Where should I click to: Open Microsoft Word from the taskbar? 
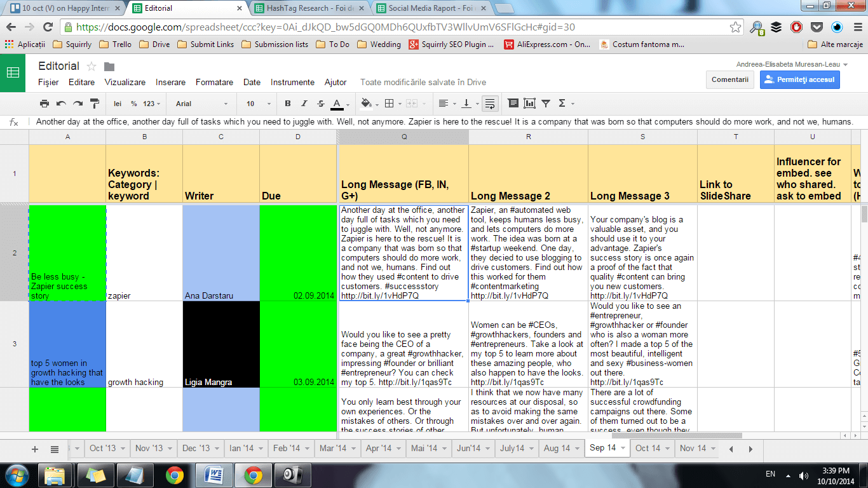[x=214, y=474]
